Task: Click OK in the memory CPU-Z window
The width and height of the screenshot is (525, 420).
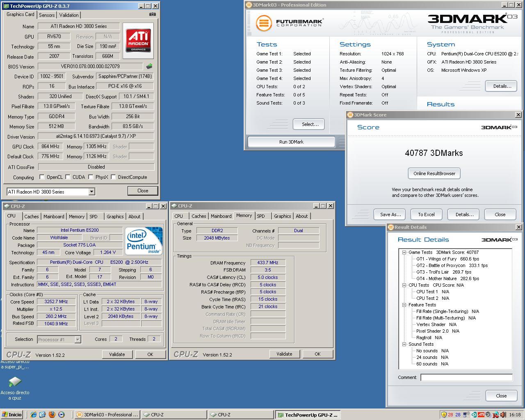Action: point(317,354)
